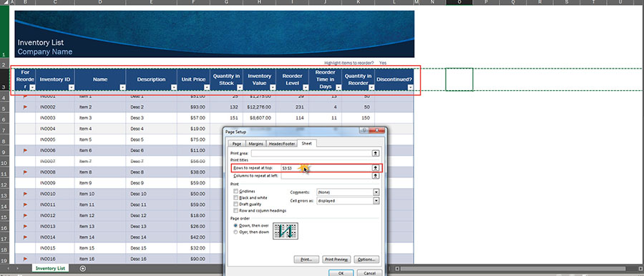Switch to the Margins tab
The width and height of the screenshot is (644, 276).
pyautogui.click(x=255, y=144)
